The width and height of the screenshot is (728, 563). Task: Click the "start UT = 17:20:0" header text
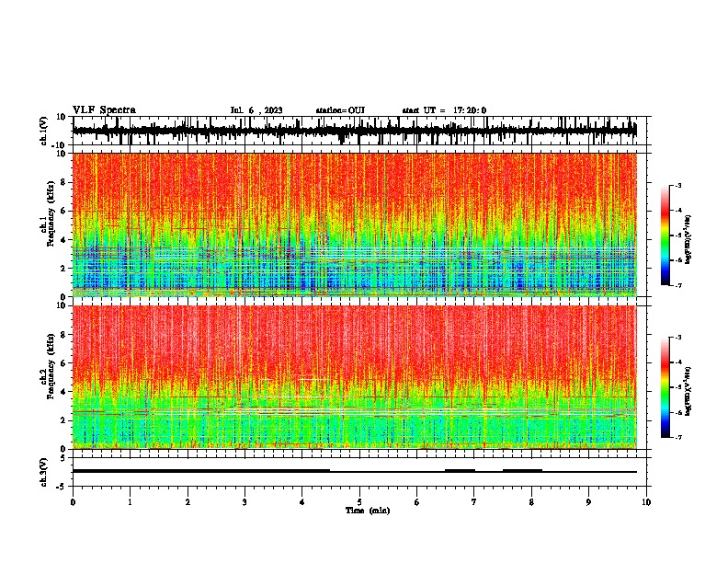pyautogui.click(x=444, y=110)
